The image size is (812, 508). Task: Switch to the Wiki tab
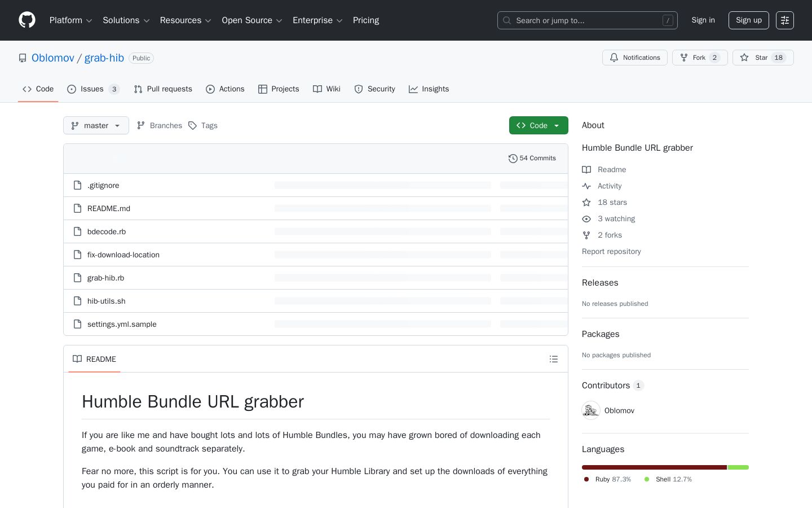pyautogui.click(x=326, y=89)
